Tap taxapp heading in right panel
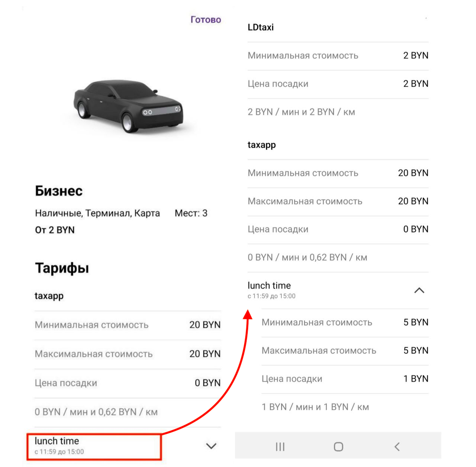The height and width of the screenshot is (467, 476). [262, 145]
